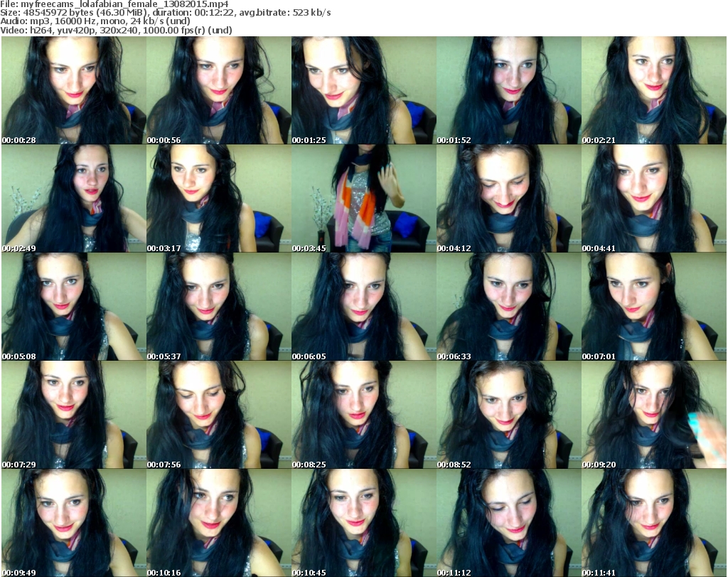Click the Video h264 info line
Image resolution: width=728 pixels, height=577 pixels.
coord(116,30)
